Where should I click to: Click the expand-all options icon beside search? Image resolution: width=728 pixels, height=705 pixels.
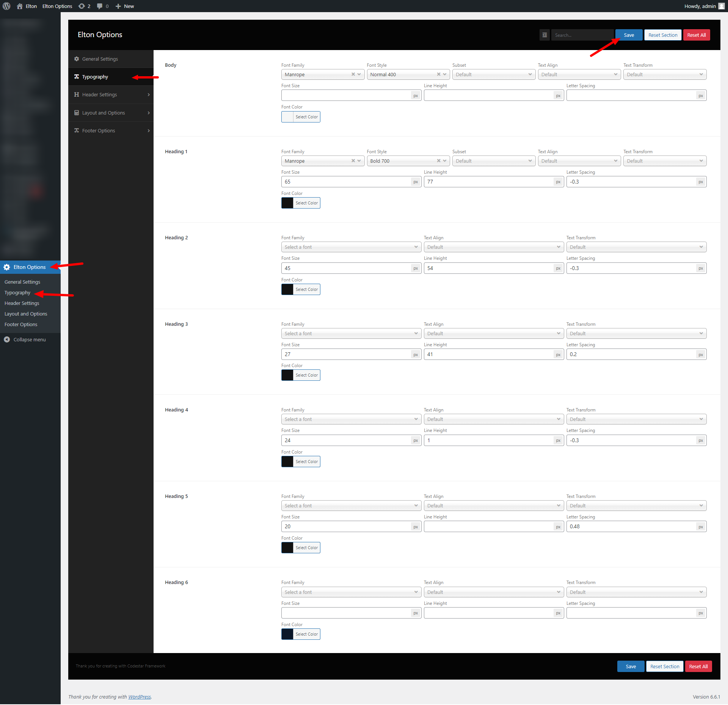pos(544,35)
